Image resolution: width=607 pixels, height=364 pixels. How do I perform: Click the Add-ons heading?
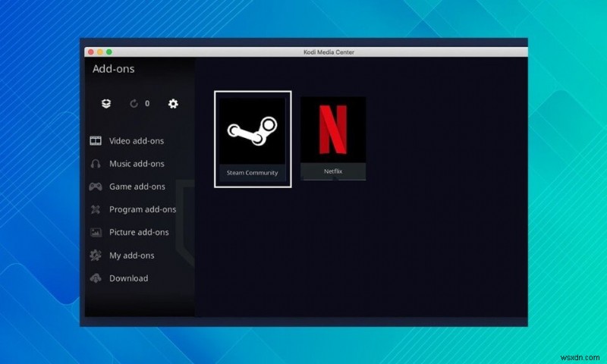pyautogui.click(x=113, y=69)
